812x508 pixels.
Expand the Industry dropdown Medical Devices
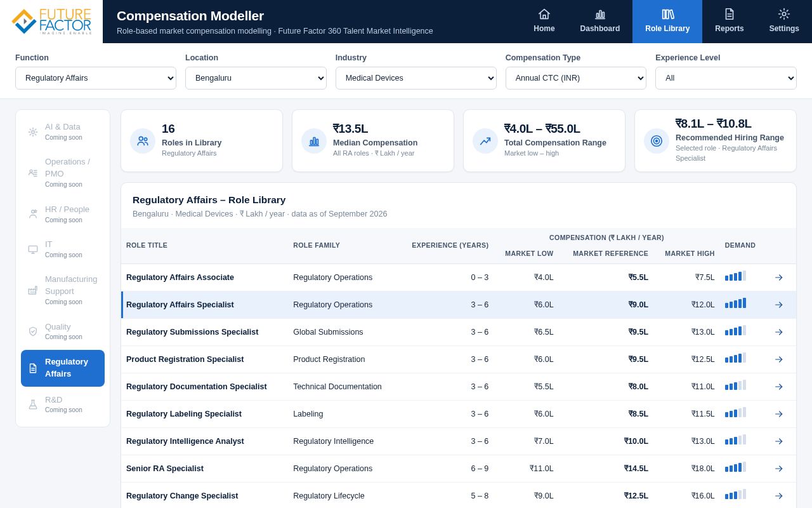tap(416, 78)
